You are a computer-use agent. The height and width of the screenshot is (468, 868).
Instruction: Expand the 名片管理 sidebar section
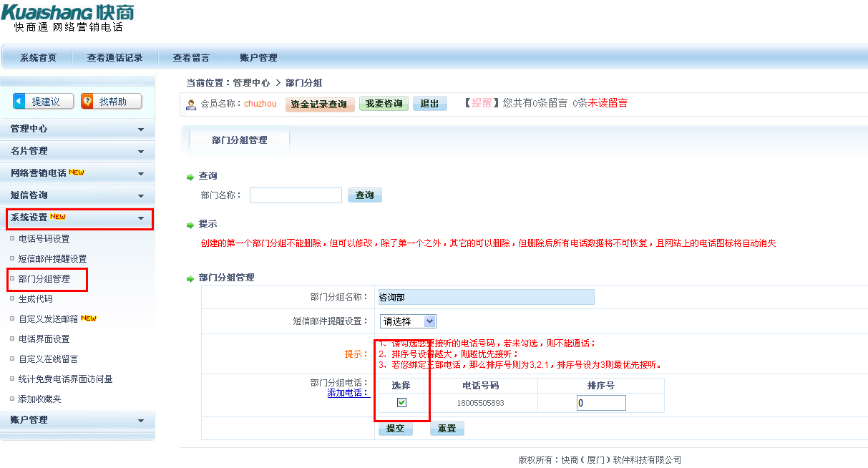[x=77, y=151]
